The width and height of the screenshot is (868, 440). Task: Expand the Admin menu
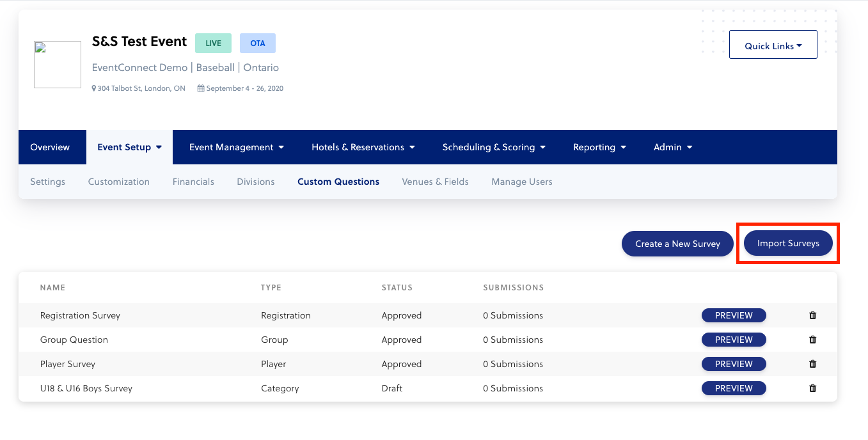[x=673, y=147]
